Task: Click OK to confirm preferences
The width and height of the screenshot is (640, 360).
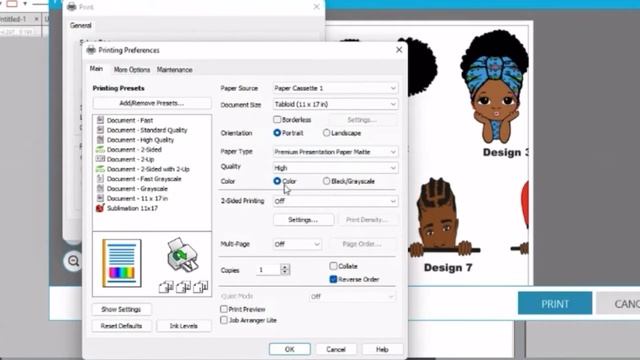Action: 289,349
